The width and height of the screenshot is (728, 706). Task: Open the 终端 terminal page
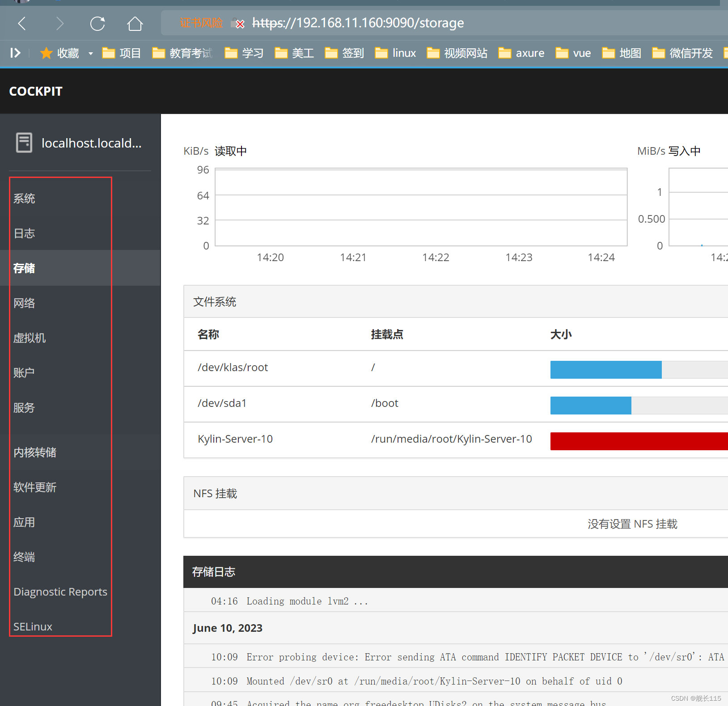(x=24, y=557)
